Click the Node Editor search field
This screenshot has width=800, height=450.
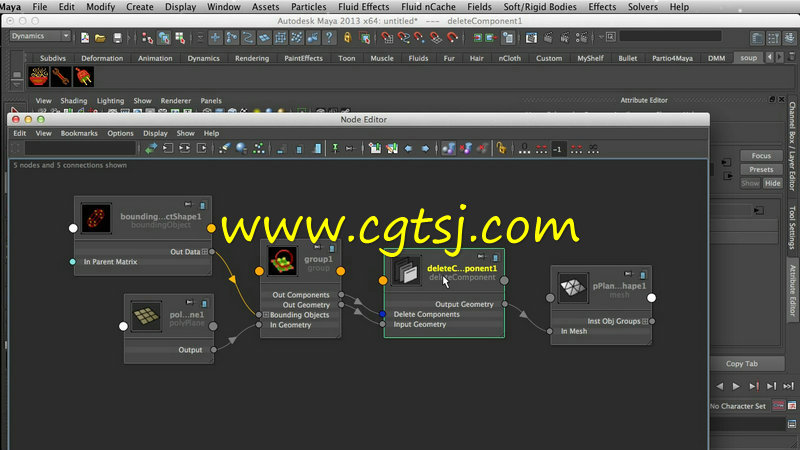coord(80,148)
